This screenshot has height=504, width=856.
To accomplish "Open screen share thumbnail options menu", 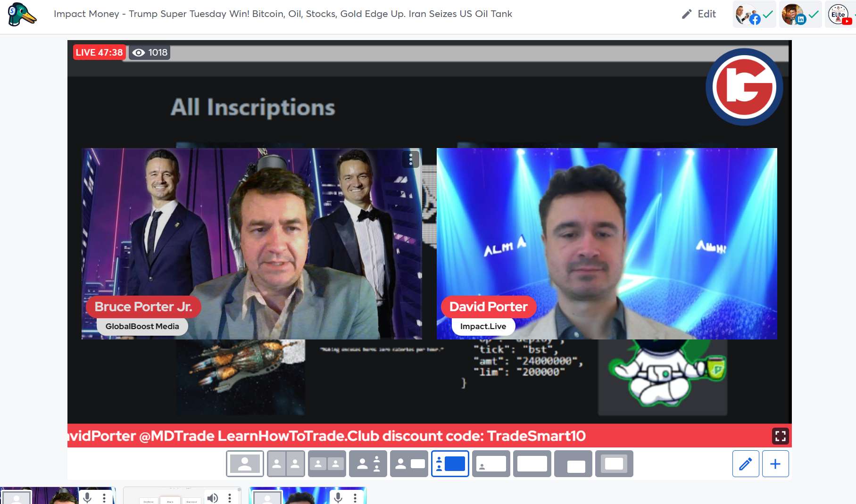I will (230, 498).
